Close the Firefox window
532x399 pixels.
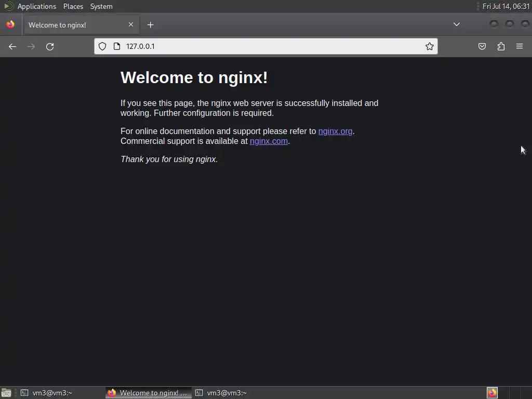point(525,24)
